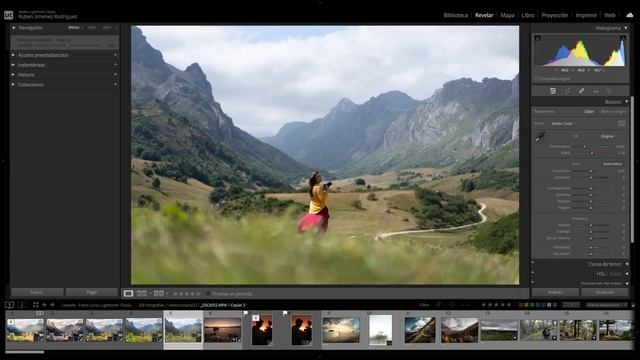Select the Masking tool icon
The image size is (640, 360).
(609, 91)
